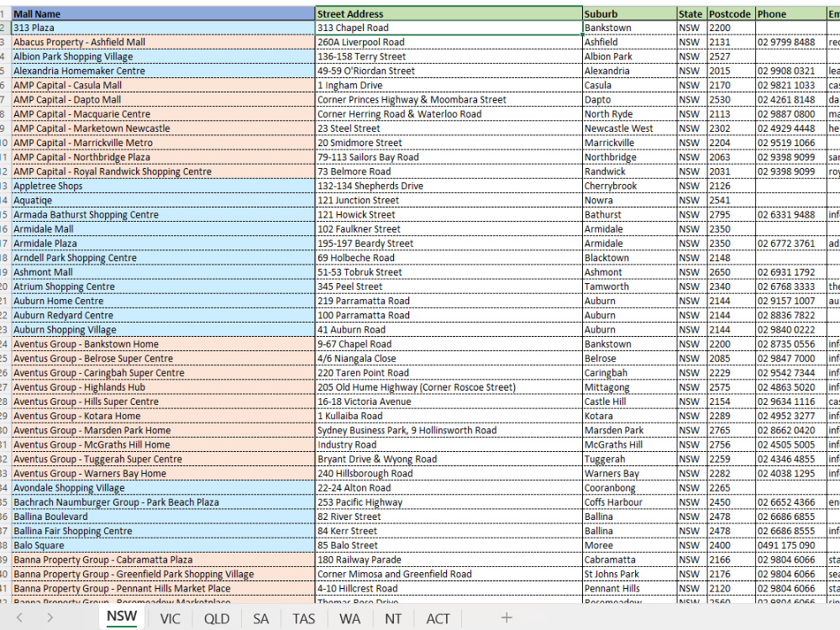840x630 pixels.
Task: Select 'Corner Princes Highway & Moombara Street' cell
Action: pyautogui.click(x=449, y=100)
